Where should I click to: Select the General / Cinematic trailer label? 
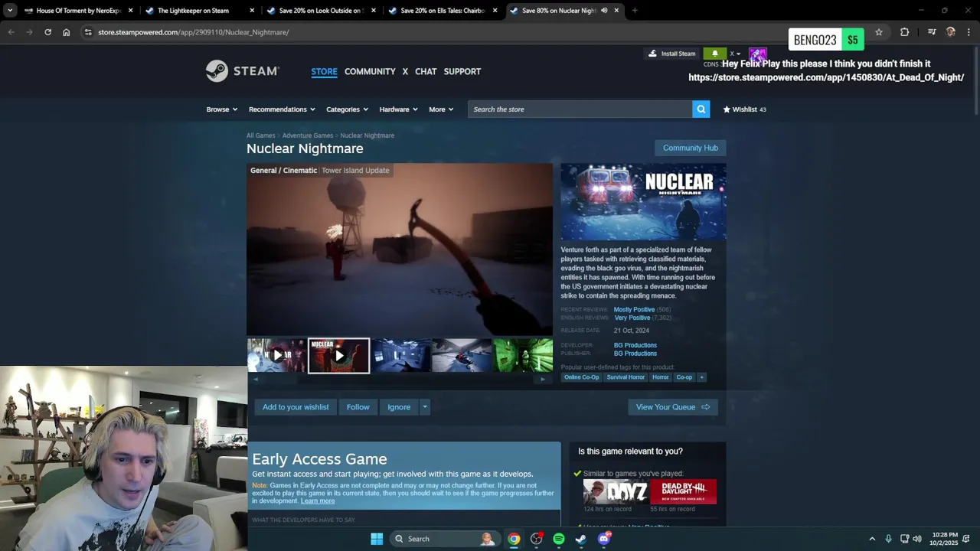coord(283,171)
